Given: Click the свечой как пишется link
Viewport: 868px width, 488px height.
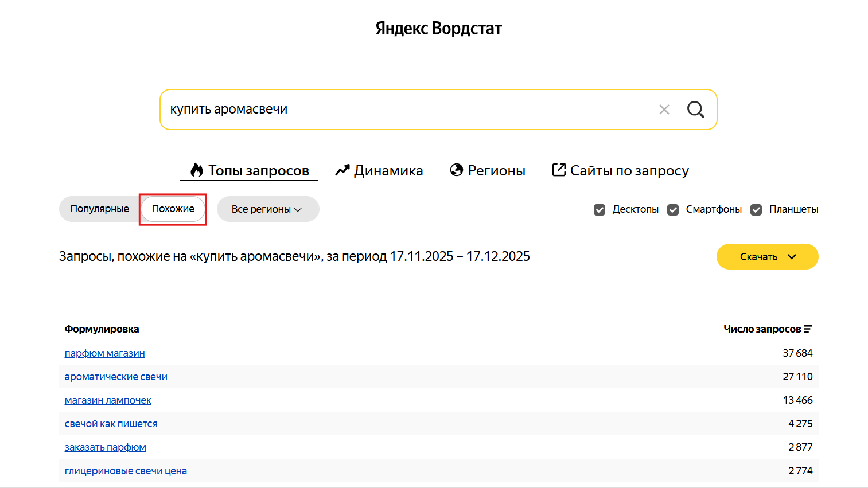Looking at the screenshot, I should tap(111, 424).
